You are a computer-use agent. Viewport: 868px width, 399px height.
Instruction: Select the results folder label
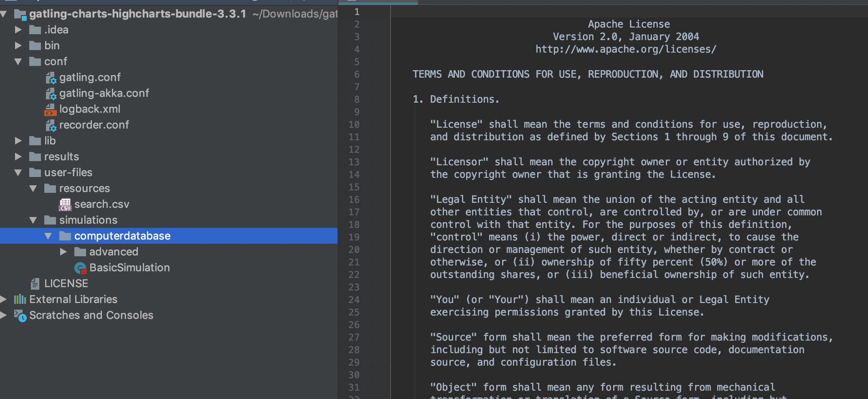tap(61, 157)
